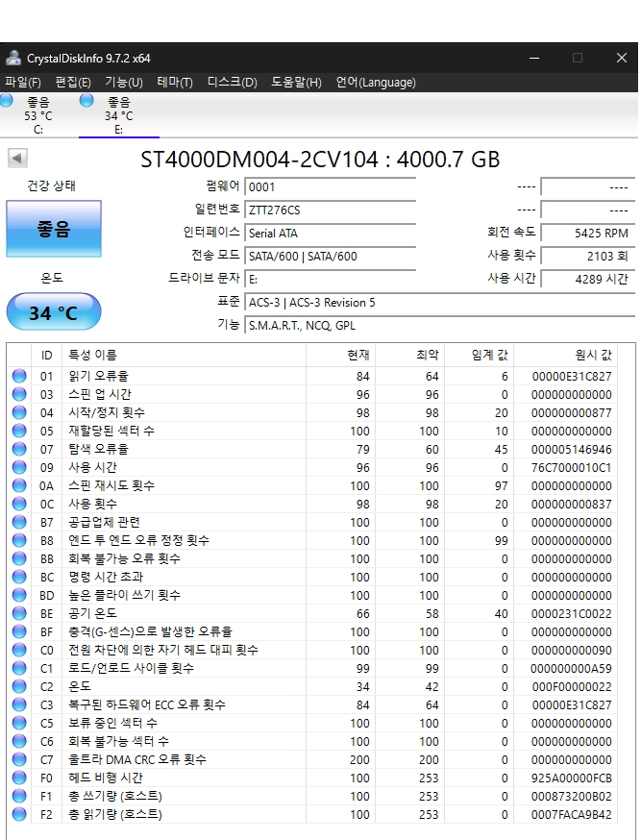The height and width of the screenshot is (840, 641).
Task: Click status orb for attribute 04 시작/정지 횟수
Action: tap(19, 412)
